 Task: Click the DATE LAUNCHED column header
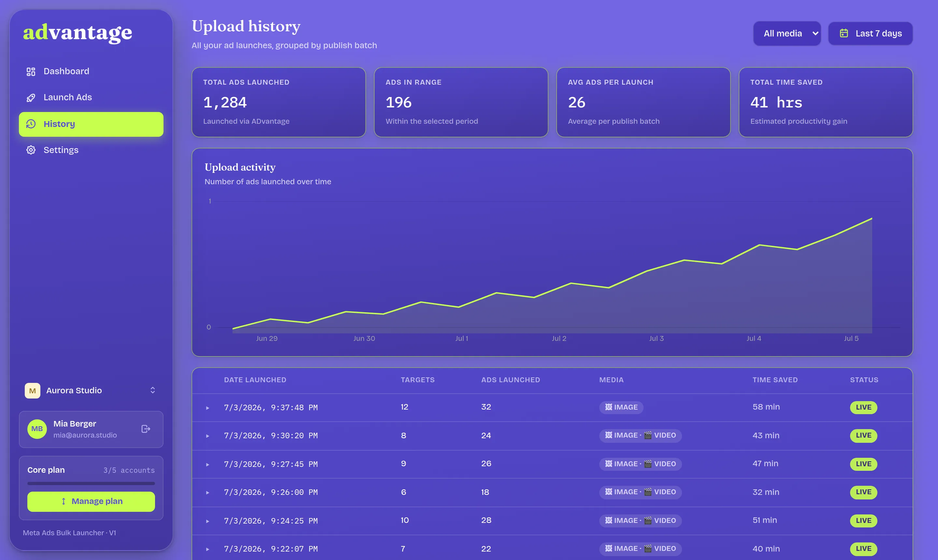[x=255, y=380]
